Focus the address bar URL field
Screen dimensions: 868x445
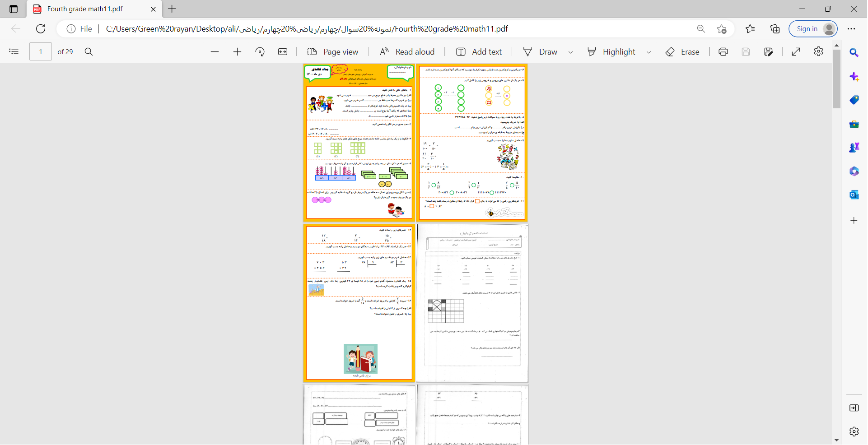pyautogui.click(x=307, y=29)
